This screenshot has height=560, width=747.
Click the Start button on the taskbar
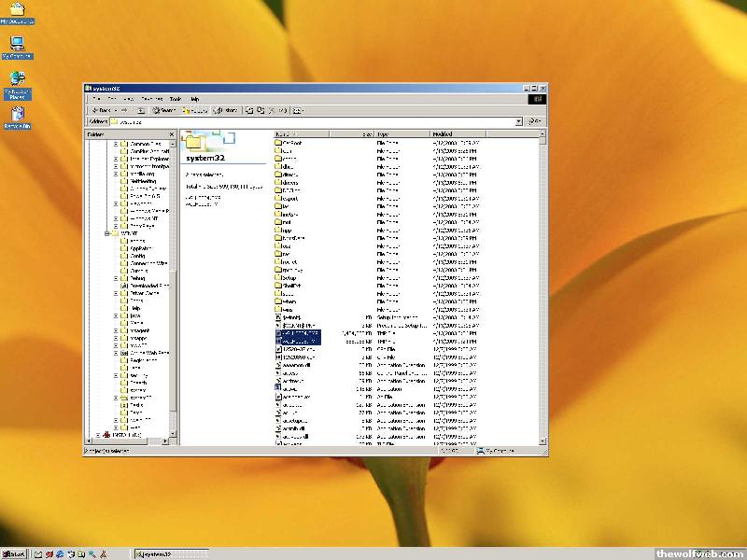tap(15, 553)
